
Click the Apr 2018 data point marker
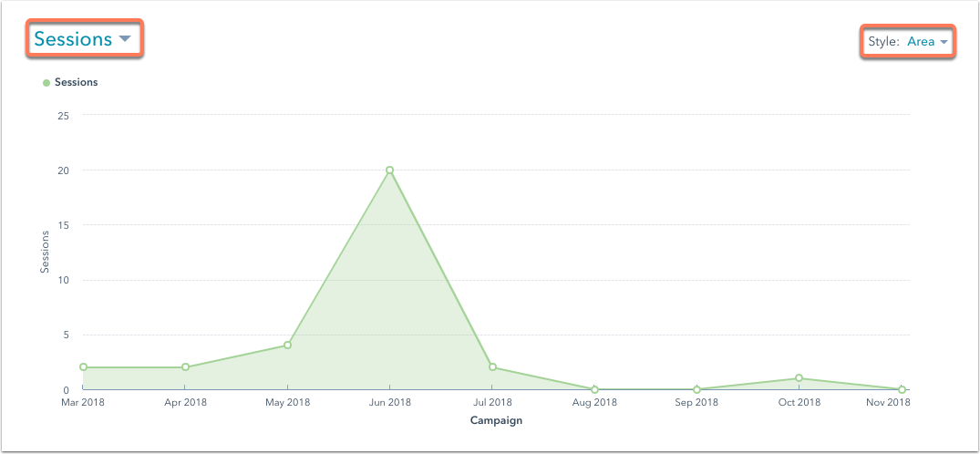(x=185, y=367)
